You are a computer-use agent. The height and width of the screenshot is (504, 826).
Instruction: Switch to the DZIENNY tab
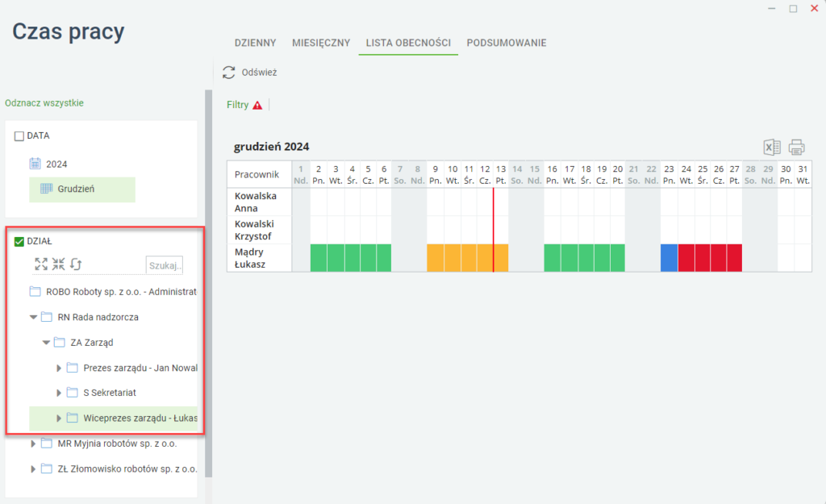(x=256, y=43)
